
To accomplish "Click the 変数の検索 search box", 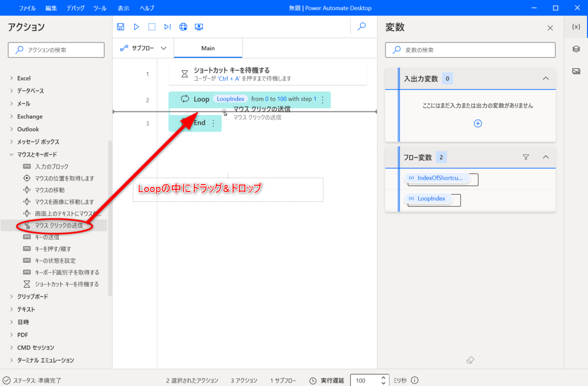I will point(470,50).
